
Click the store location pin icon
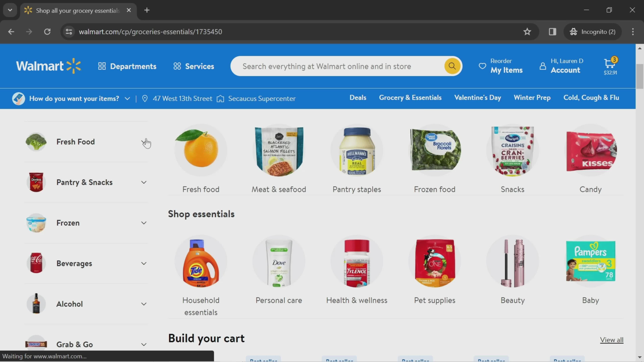[x=145, y=98]
